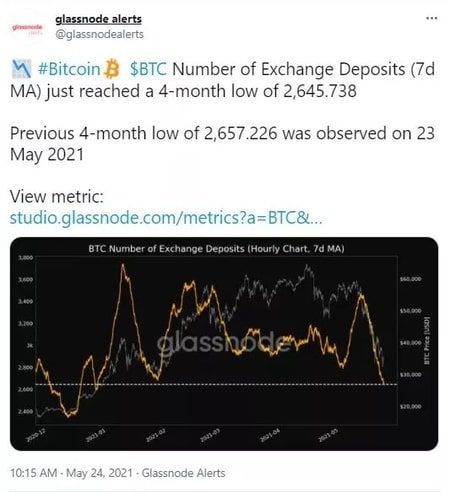Open the @glassnodealerts handle
The image size is (450, 493).
click(99, 34)
